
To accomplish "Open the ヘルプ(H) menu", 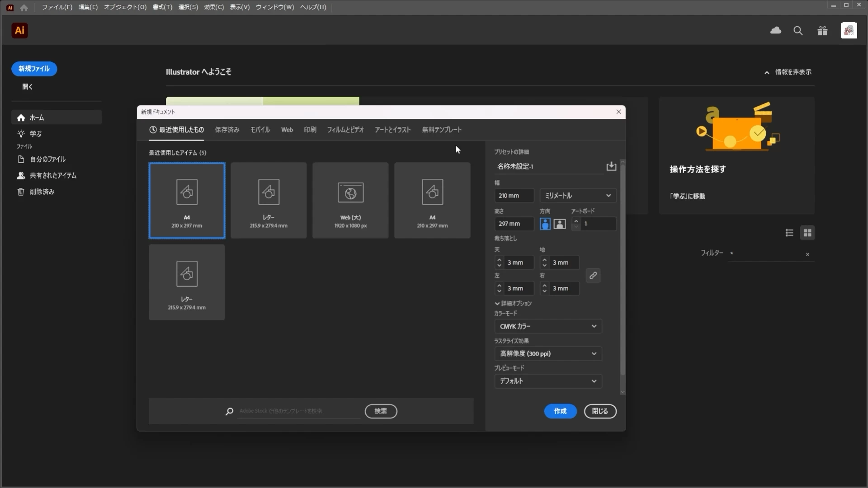I will point(313,7).
